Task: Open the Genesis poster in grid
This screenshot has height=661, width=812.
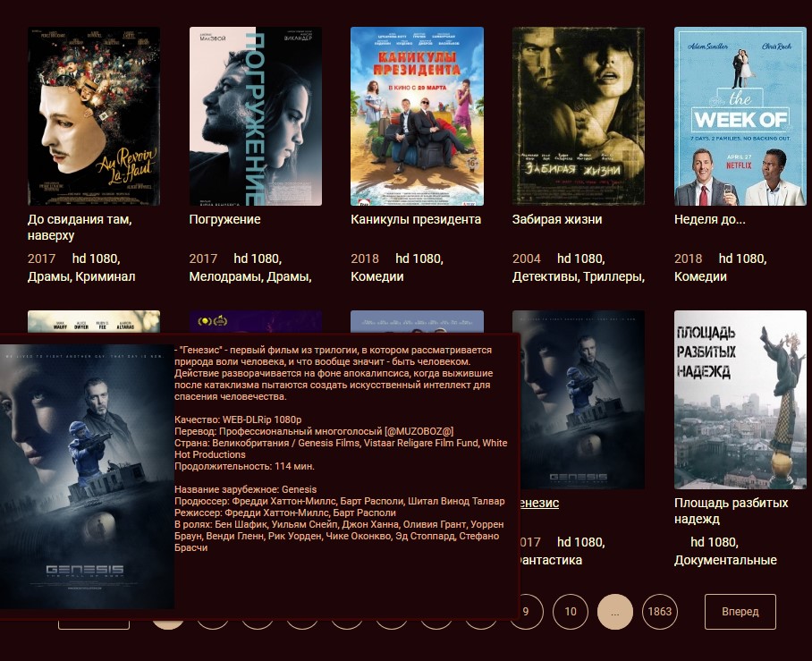Action: coord(582,400)
